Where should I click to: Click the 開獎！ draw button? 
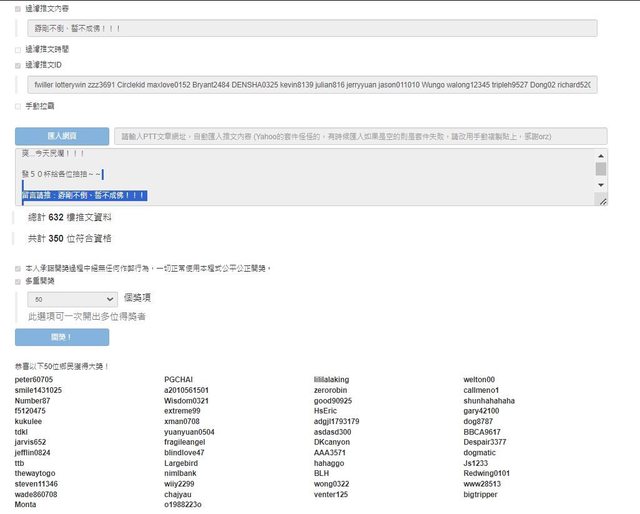pos(62,337)
